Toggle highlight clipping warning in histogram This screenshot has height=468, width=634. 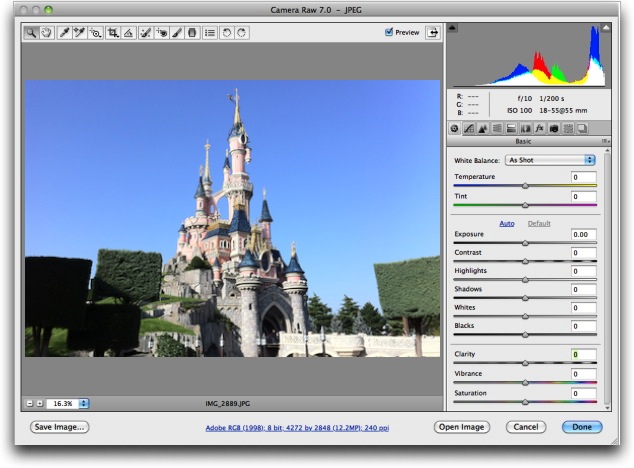(606, 28)
